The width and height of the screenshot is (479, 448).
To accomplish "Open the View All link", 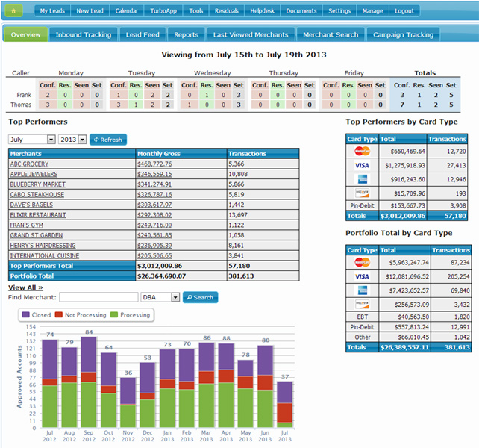I will click(25, 287).
